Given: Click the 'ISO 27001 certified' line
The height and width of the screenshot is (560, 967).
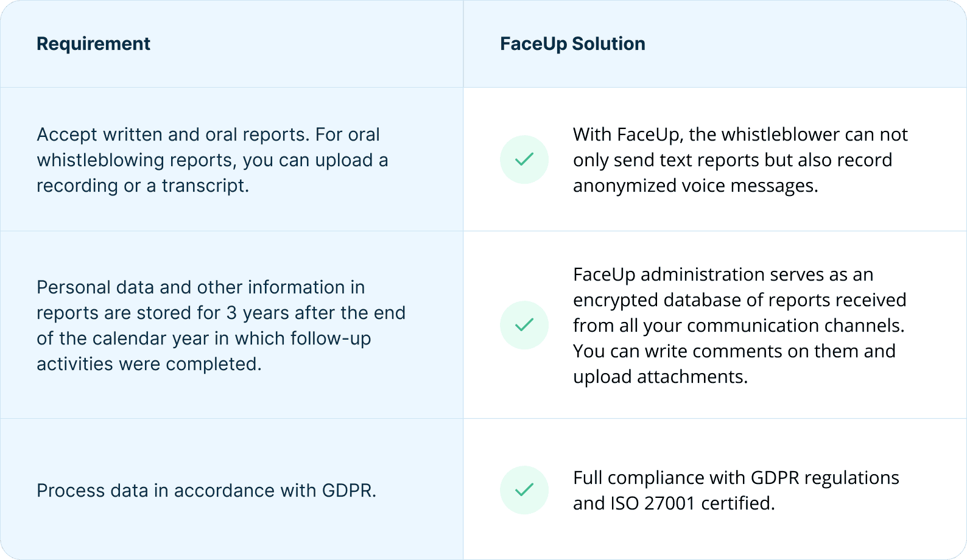Looking at the screenshot, I should tap(673, 503).
